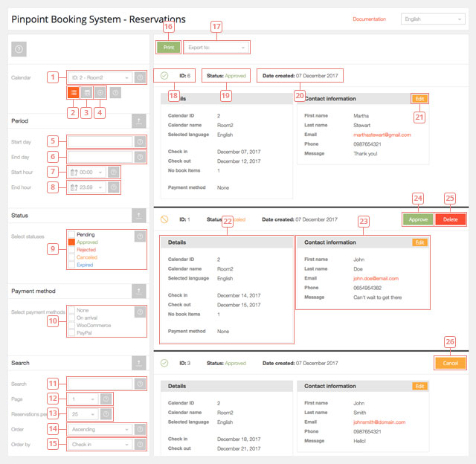Open the Calendar ID: 2 - Room2 dropdown
Viewport: 476px width, 464px height.
(100, 77)
